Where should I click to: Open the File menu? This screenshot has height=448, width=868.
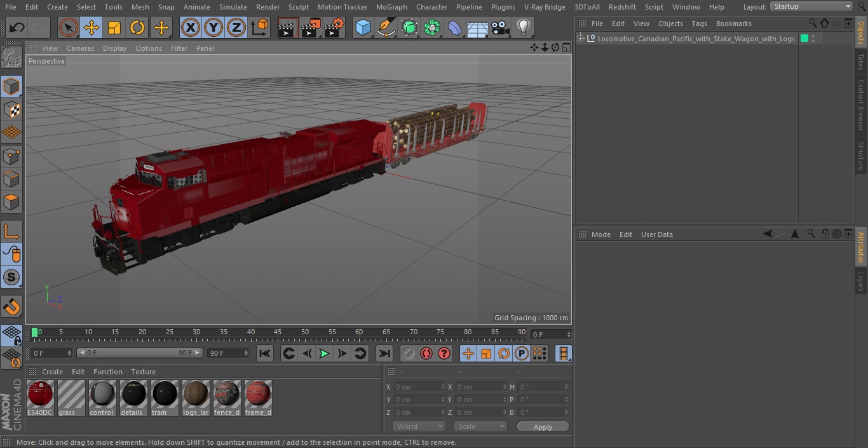pos(11,7)
